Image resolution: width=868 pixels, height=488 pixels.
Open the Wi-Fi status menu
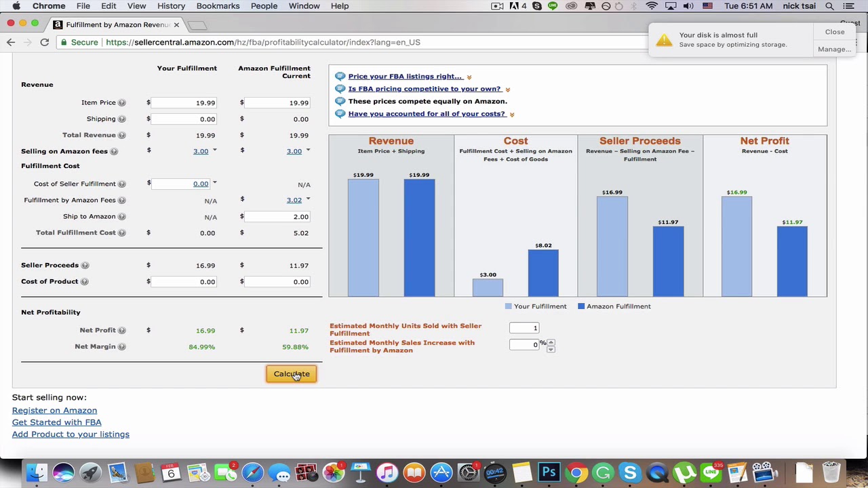pyautogui.click(x=652, y=6)
